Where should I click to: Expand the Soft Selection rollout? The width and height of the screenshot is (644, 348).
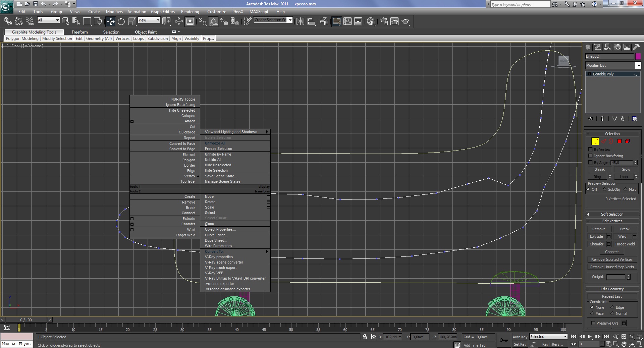612,214
